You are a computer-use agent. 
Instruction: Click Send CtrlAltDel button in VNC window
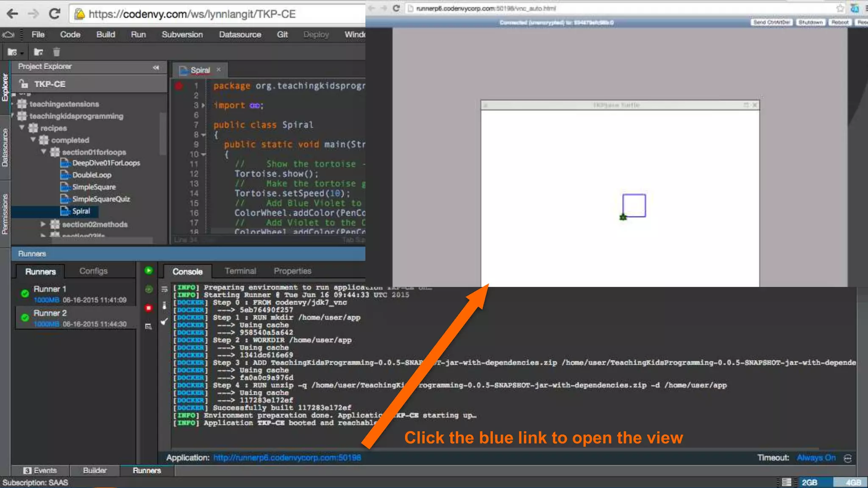771,22
